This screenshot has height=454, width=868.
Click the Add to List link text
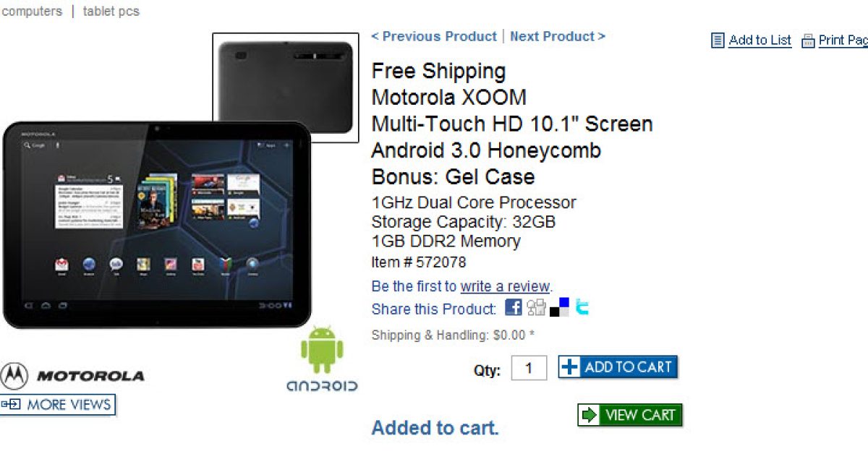tap(760, 40)
